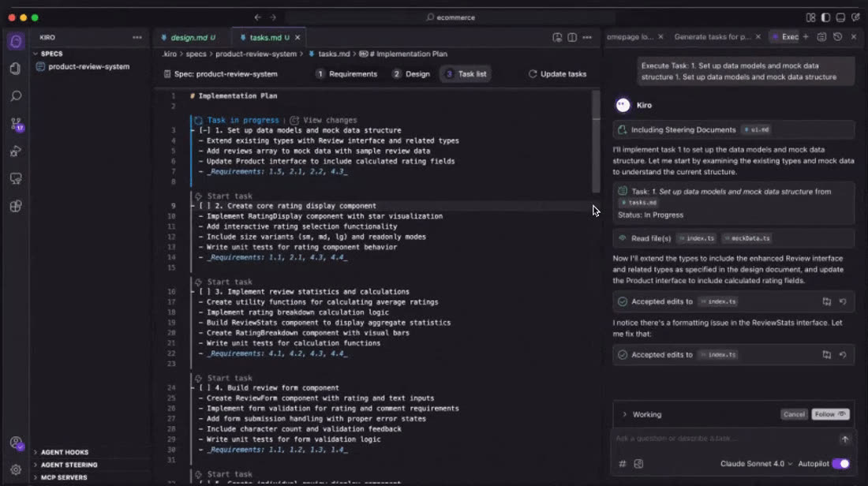The image size is (868, 486).
Task: Open the Claude Sonnet 4.0 model dropdown
Action: (756, 464)
